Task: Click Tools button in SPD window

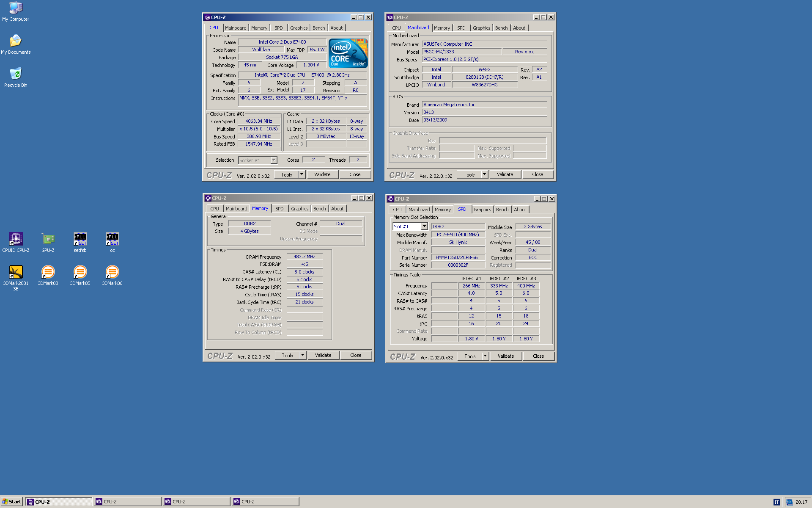Action: pyautogui.click(x=470, y=356)
